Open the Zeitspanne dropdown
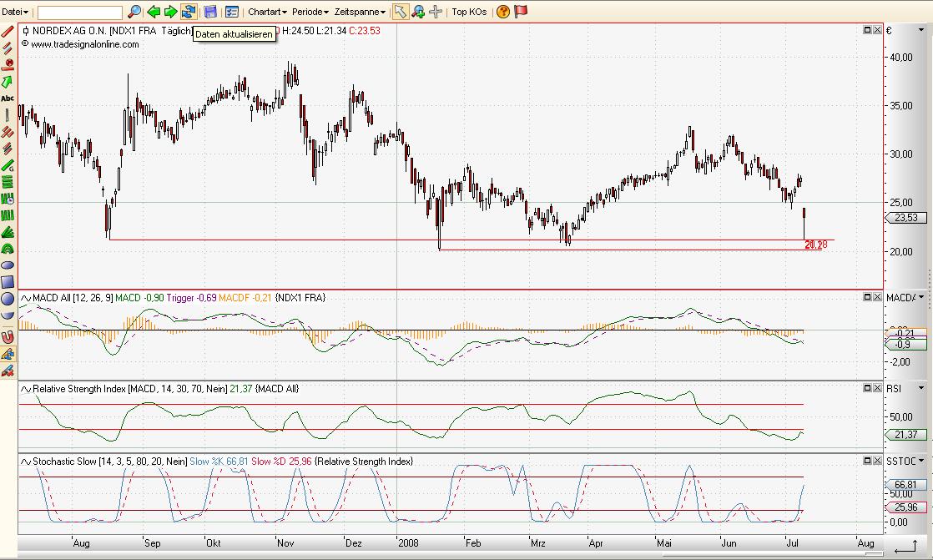 (x=360, y=12)
